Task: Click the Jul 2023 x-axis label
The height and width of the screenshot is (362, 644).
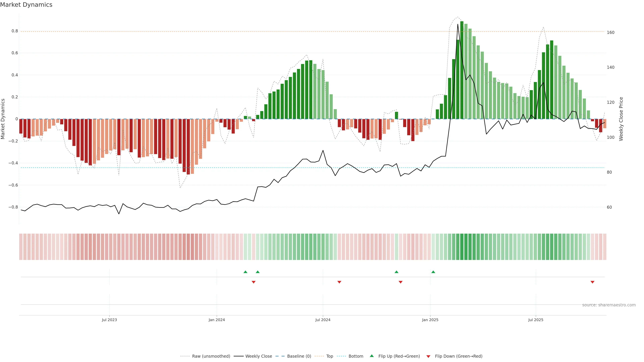Action: coord(109,320)
